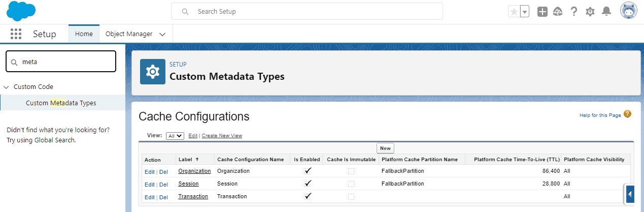This screenshot has width=644, height=212.
Task: Click the Is Enabled column header
Action: click(x=307, y=160)
